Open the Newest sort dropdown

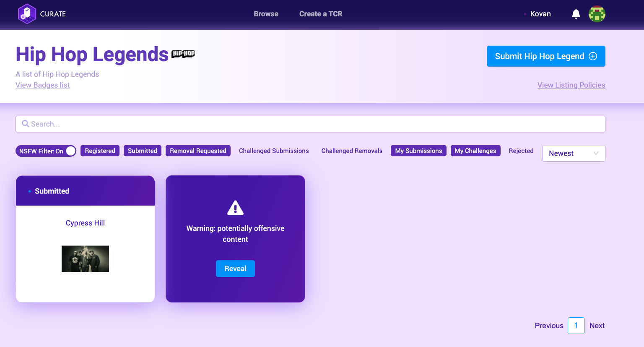574,153
